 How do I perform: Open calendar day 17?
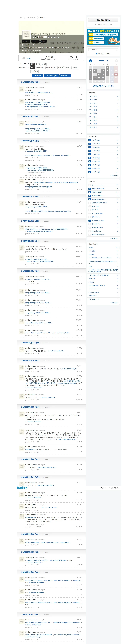pos(116,74)
